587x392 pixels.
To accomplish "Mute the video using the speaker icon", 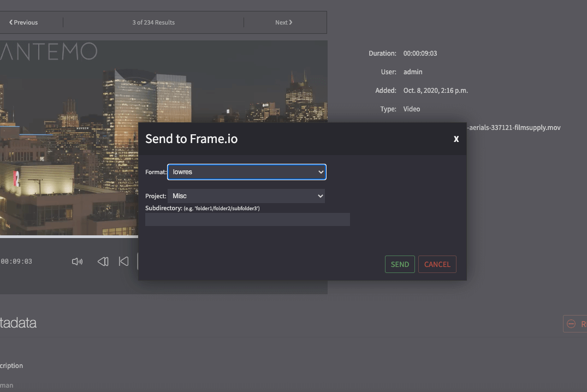I will click(x=77, y=262).
